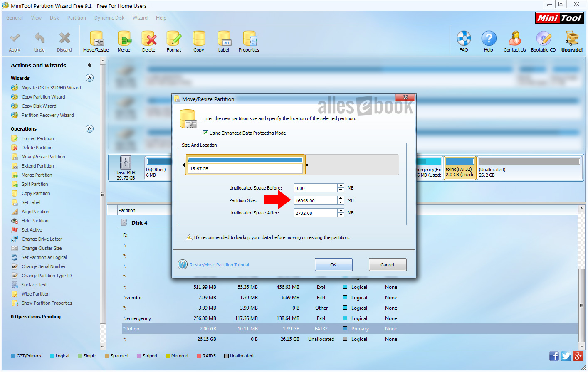Click Cancel in Move/Resize dialog

[388, 265]
